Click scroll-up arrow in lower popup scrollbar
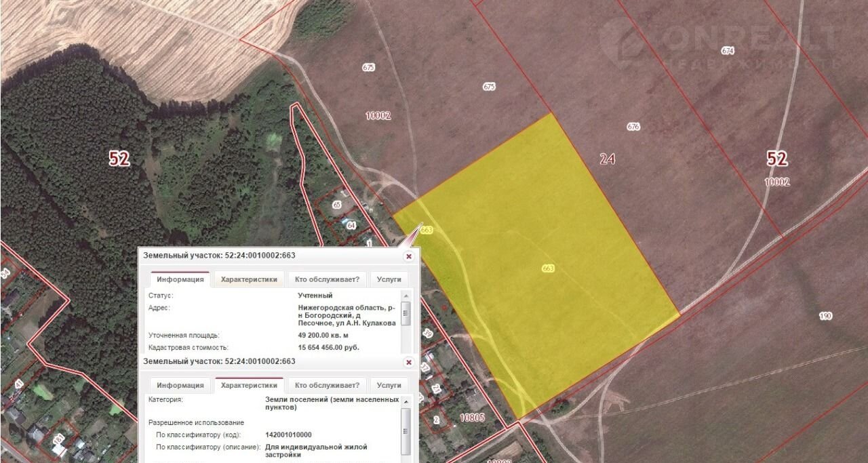The image size is (868, 463). pos(406,401)
